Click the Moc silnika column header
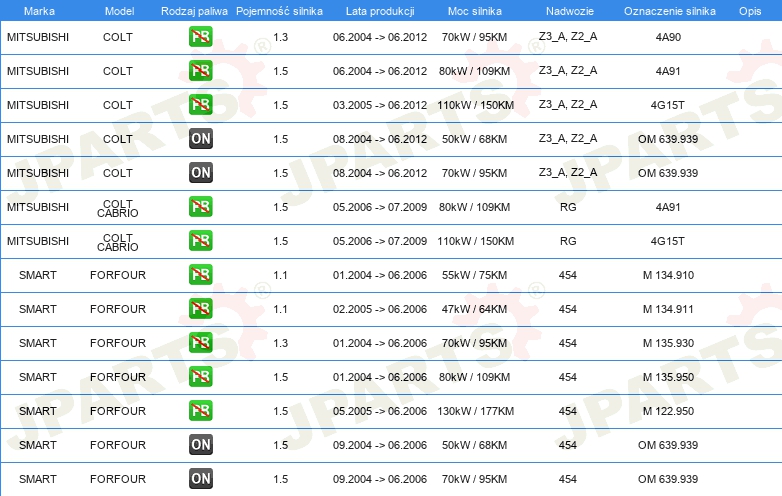 [474, 11]
